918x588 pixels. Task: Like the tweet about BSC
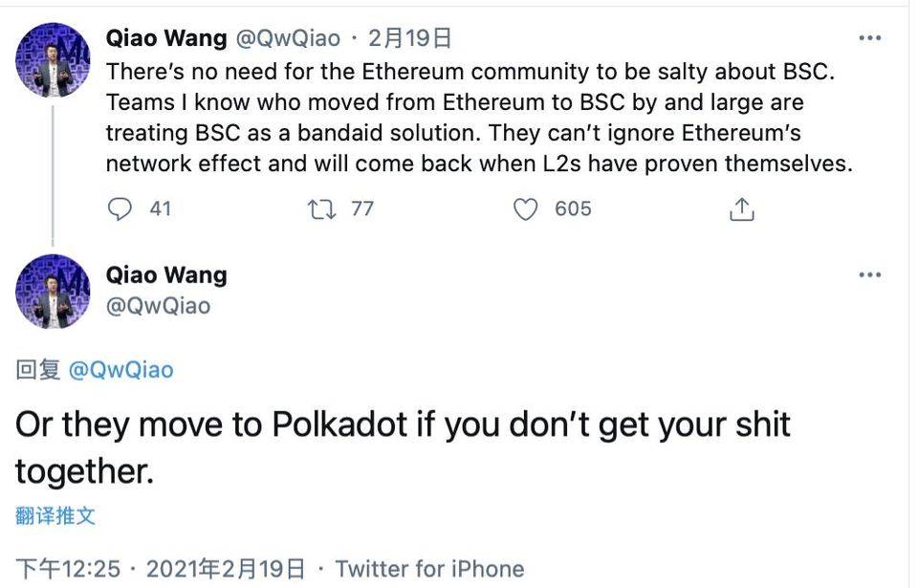point(525,208)
